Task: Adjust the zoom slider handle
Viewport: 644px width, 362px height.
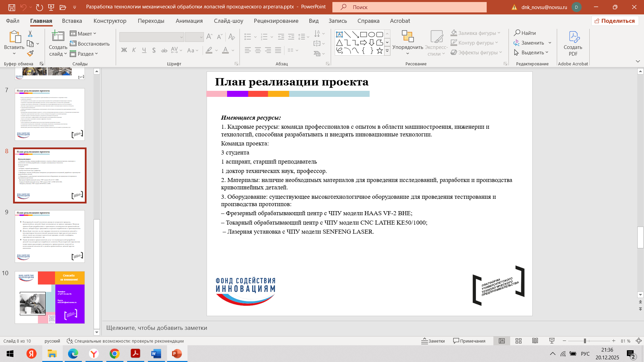Action: (x=585, y=341)
